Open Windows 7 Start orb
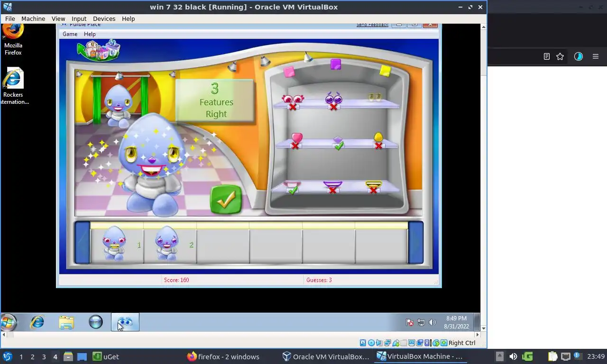The width and height of the screenshot is (607, 364). tap(8, 322)
